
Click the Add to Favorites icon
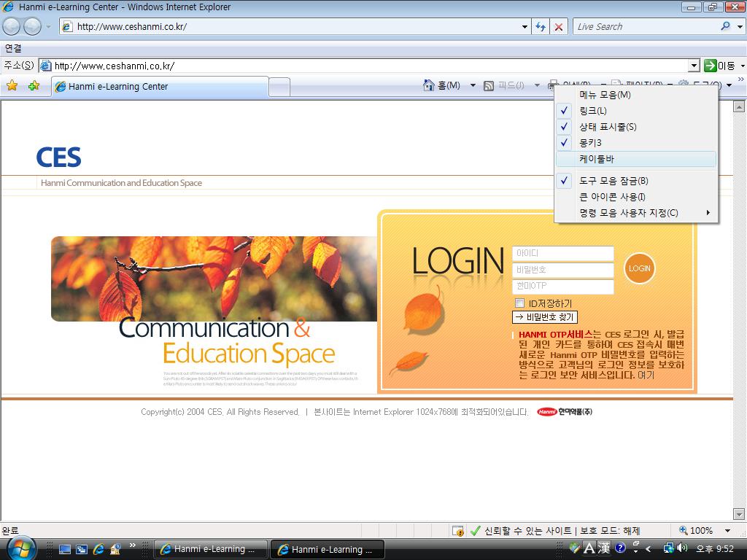click(x=34, y=86)
